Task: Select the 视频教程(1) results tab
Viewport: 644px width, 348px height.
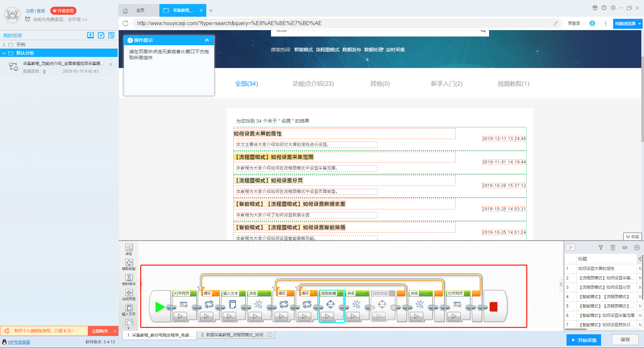Action: [514, 84]
